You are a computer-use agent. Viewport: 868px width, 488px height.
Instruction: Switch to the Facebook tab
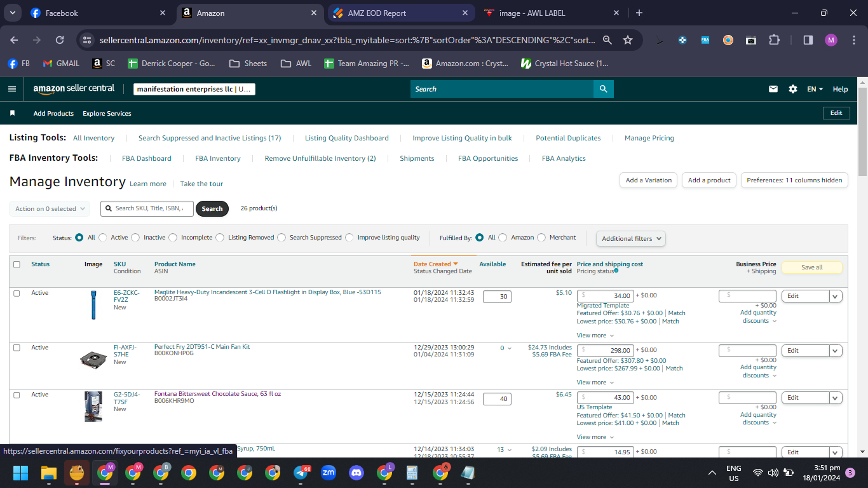pos(98,13)
